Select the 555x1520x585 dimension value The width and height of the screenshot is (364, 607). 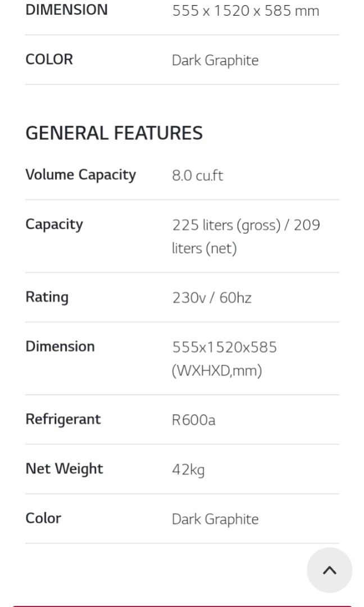(225, 347)
